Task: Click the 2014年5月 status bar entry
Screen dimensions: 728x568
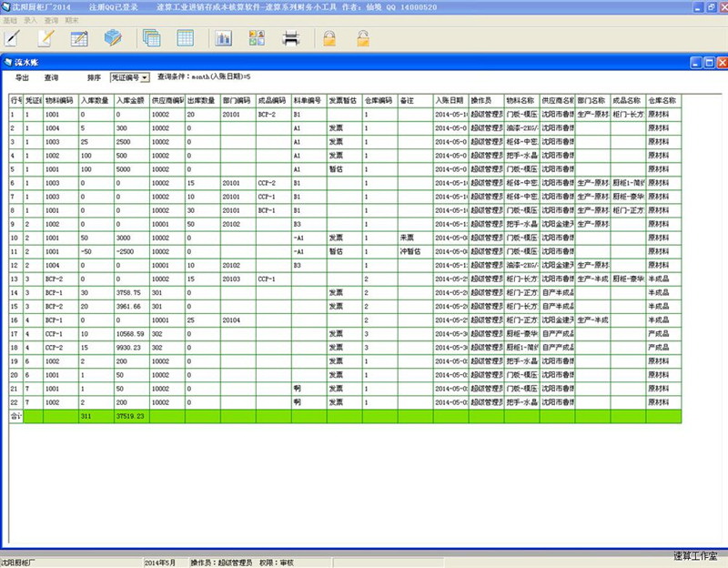Action: [160, 563]
